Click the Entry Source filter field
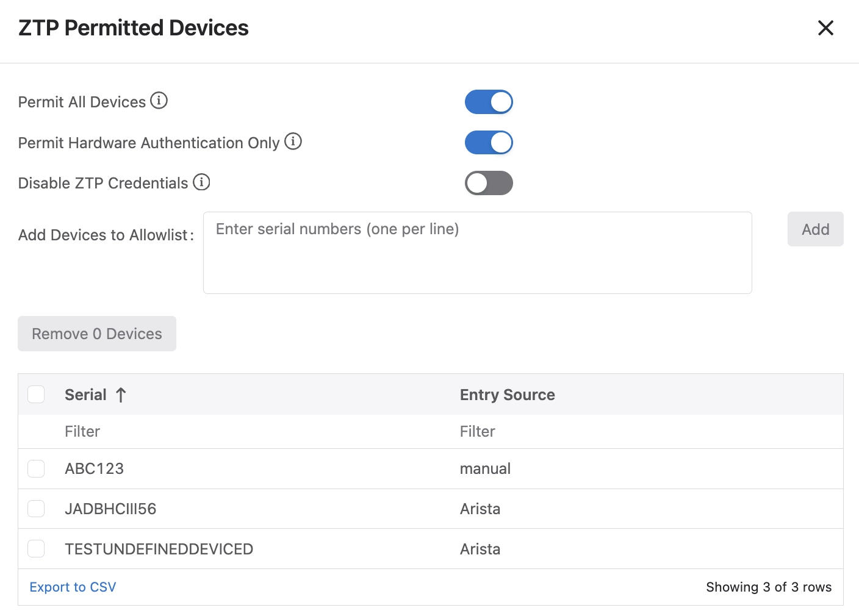The image size is (859, 616). [x=641, y=432]
